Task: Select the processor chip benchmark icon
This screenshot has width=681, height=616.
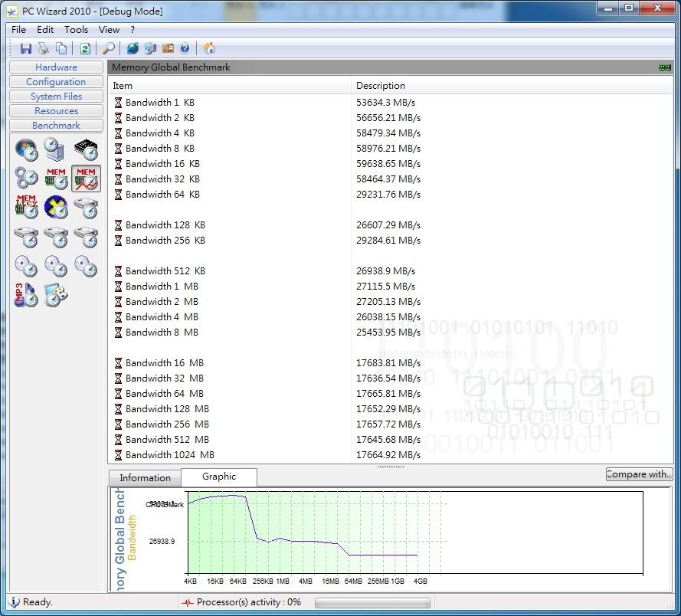Action: tap(86, 149)
